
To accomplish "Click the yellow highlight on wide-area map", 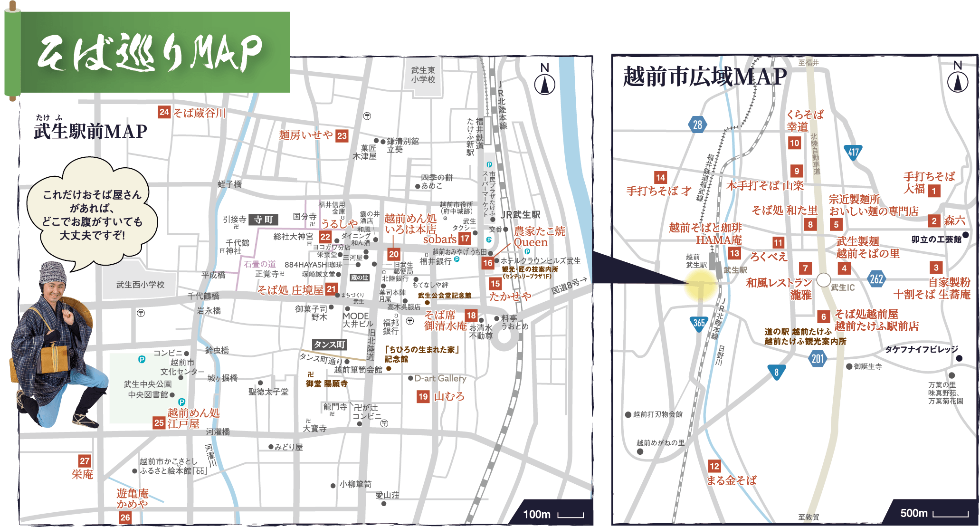I will point(701,285).
